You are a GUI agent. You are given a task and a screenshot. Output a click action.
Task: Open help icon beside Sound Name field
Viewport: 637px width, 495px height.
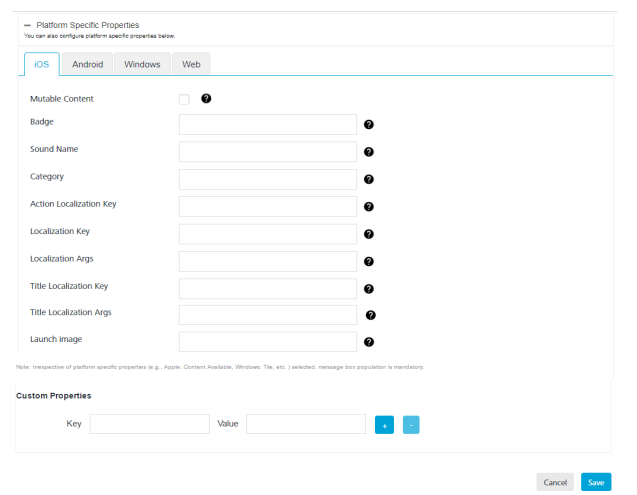coord(368,152)
